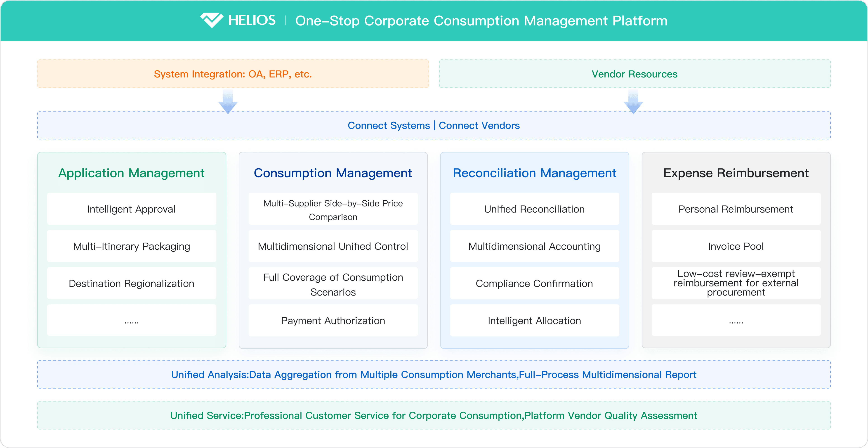Viewport: 868px width, 448px height.
Task: Choose the Intelligent Approval item
Action: click(131, 209)
